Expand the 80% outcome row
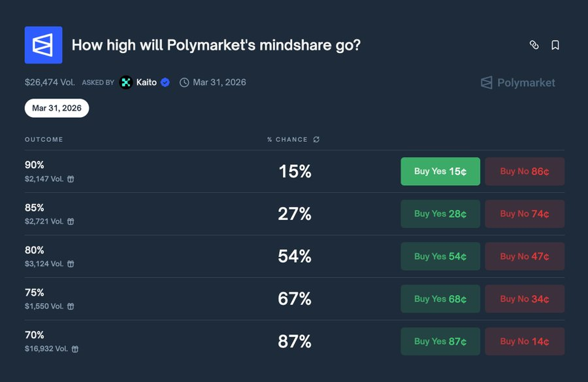This screenshot has width=588, height=382. pos(196,256)
